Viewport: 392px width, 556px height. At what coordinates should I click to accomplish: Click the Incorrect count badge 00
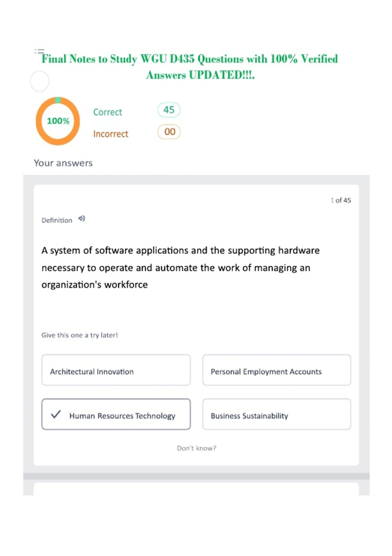pyautogui.click(x=169, y=132)
